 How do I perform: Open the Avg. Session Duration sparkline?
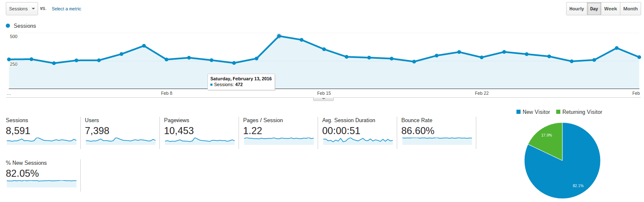pyautogui.click(x=358, y=141)
